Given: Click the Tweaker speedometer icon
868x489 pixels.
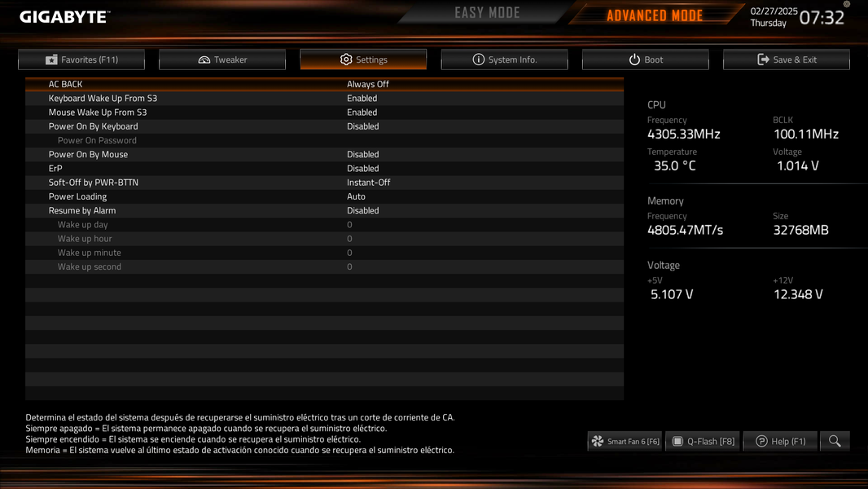Looking at the screenshot, I should click(204, 59).
